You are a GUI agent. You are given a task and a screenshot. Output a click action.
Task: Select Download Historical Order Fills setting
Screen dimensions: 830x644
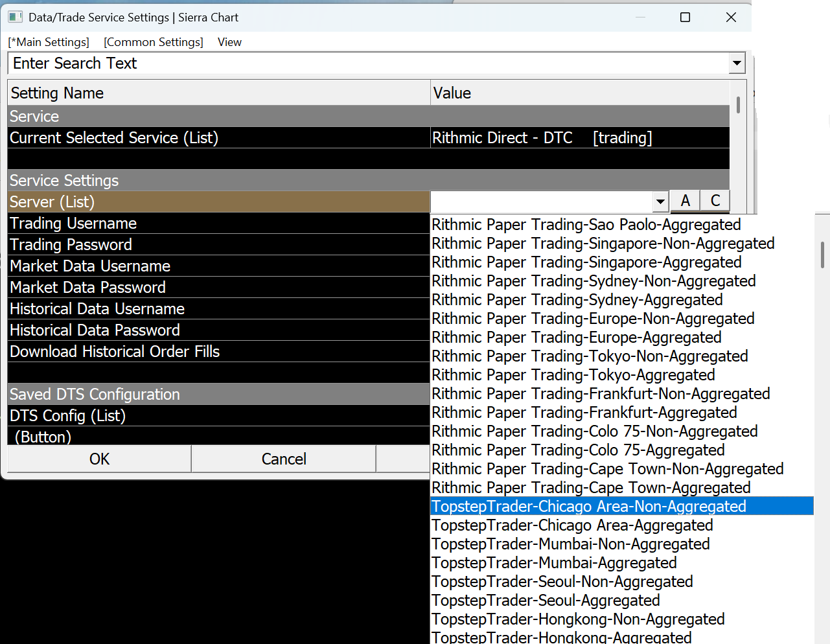219,351
